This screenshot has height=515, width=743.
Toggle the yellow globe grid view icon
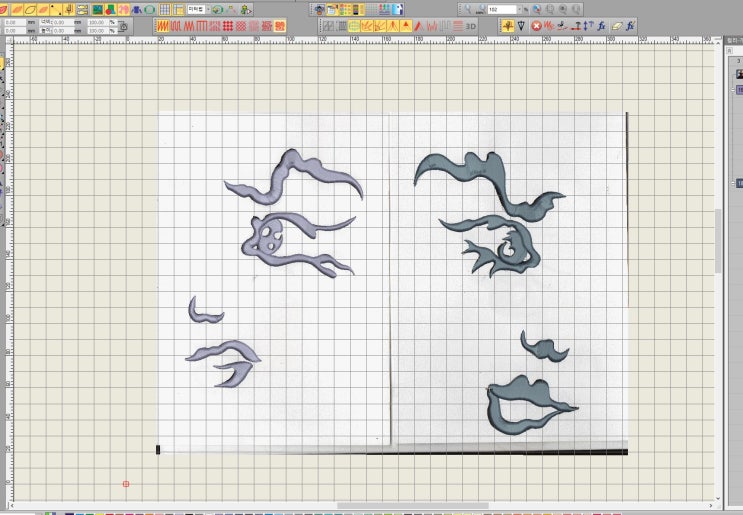354,26
